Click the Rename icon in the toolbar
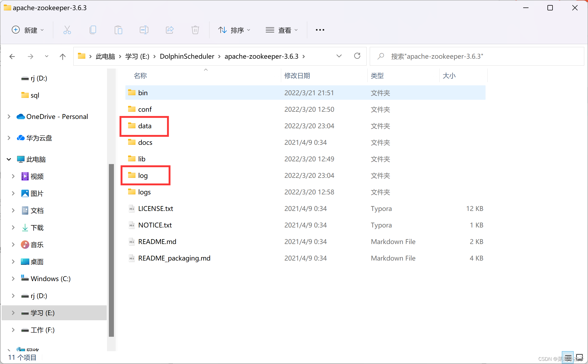The image size is (588, 364). [144, 30]
